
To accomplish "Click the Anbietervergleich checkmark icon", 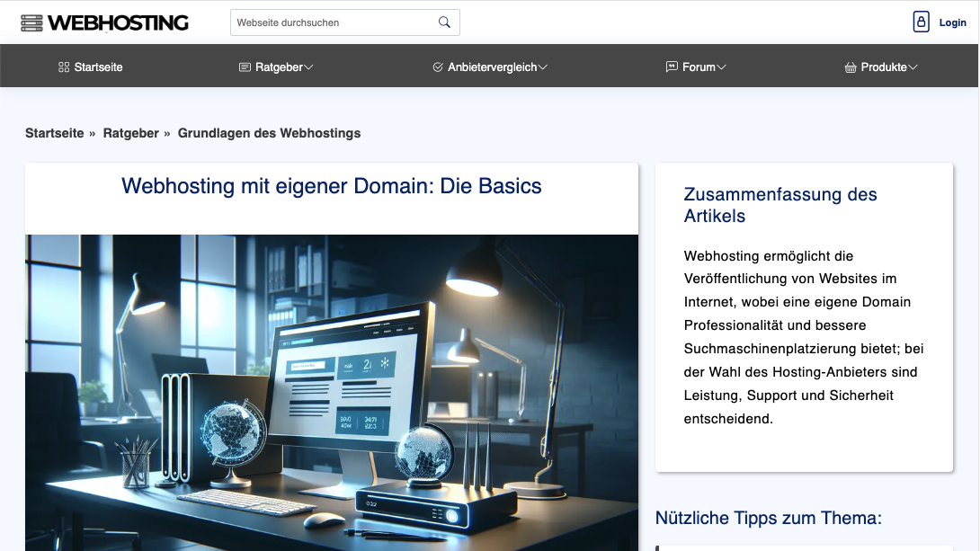I will [438, 67].
